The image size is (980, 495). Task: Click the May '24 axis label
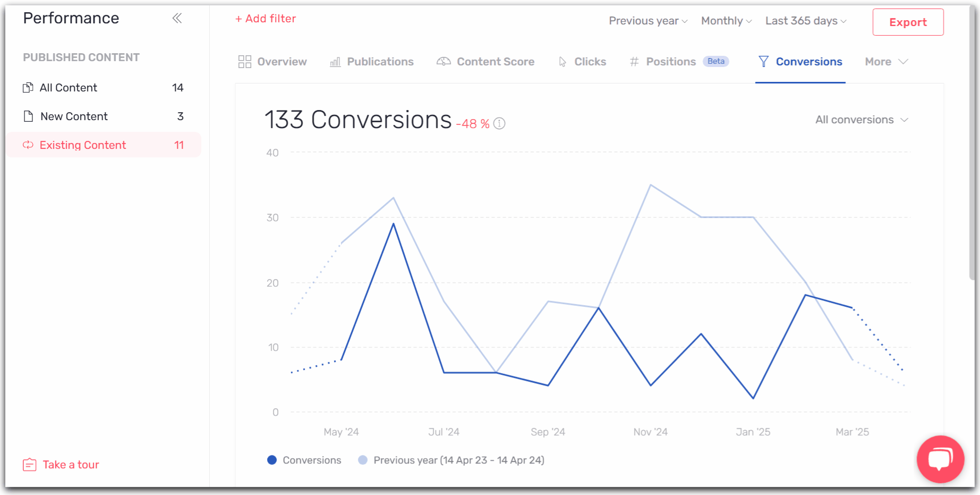tap(342, 432)
